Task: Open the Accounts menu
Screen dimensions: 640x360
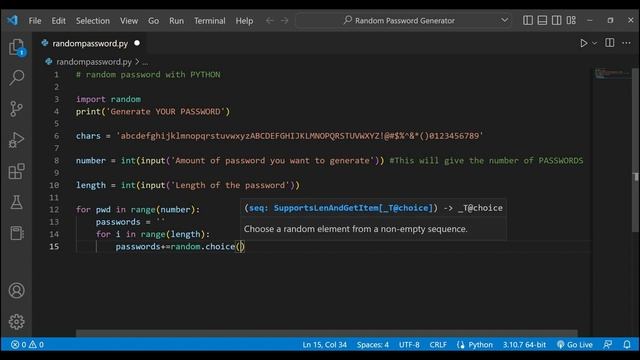Action: point(17,291)
